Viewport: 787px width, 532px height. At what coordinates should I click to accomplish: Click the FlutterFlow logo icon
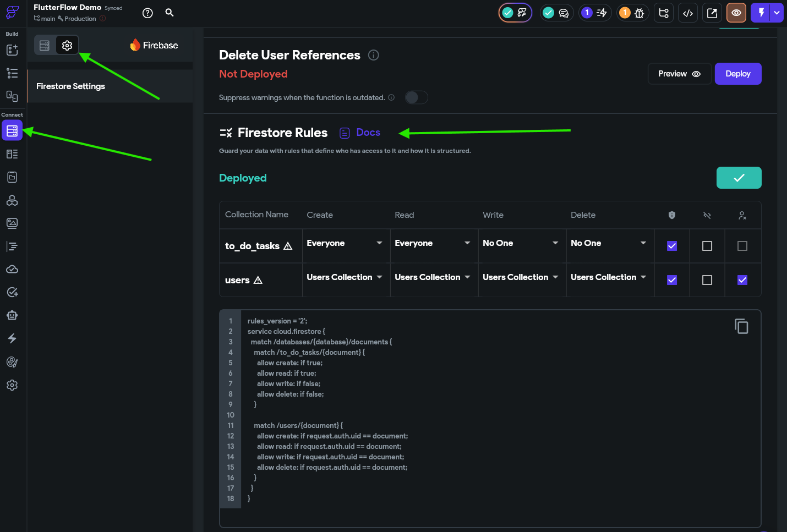pos(12,12)
